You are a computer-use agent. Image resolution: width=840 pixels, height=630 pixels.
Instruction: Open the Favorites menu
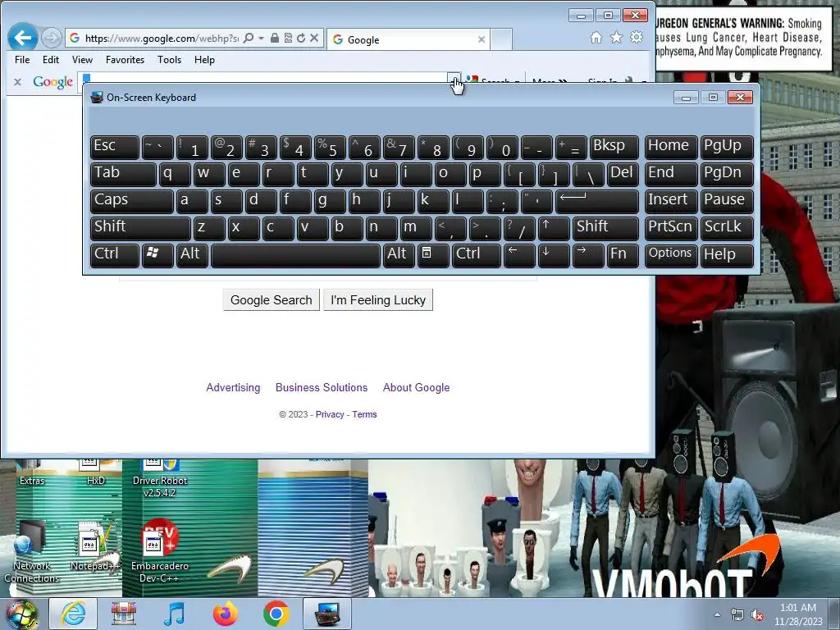(x=125, y=59)
